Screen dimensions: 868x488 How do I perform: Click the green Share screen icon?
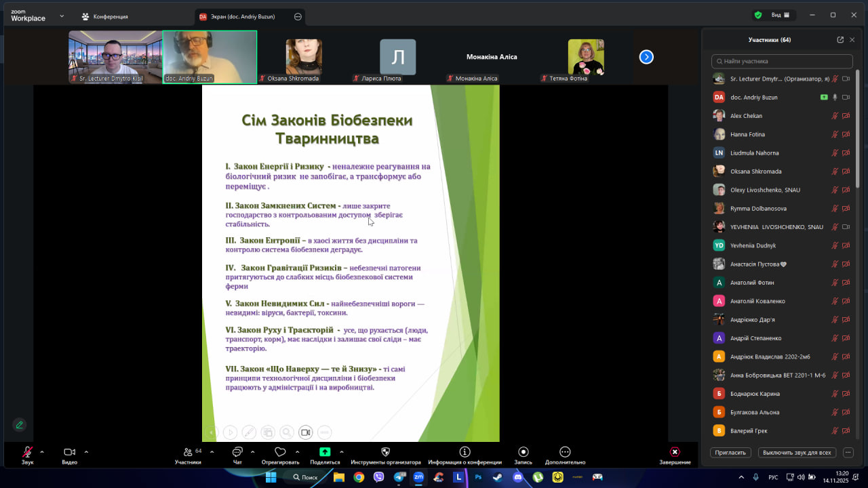tap(325, 452)
